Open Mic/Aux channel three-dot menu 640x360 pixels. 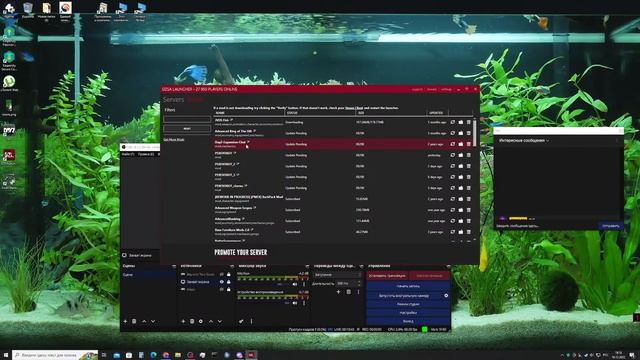(x=304, y=284)
